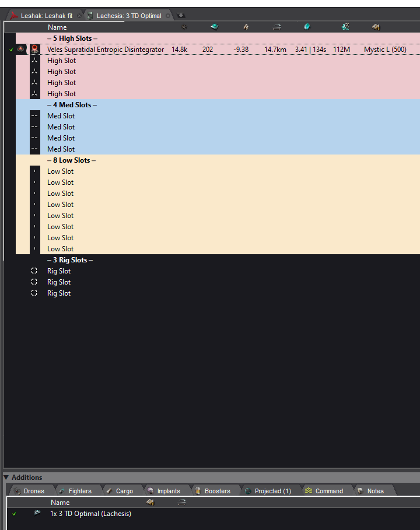Sort by max range column icon in fitting header

point(276,27)
